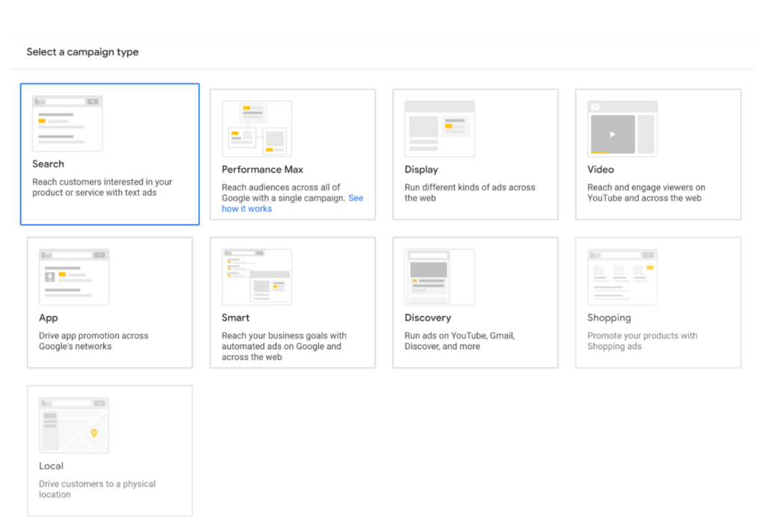The image size is (765, 532).
Task: Select the Video campaign title label
Action: pyautogui.click(x=601, y=170)
